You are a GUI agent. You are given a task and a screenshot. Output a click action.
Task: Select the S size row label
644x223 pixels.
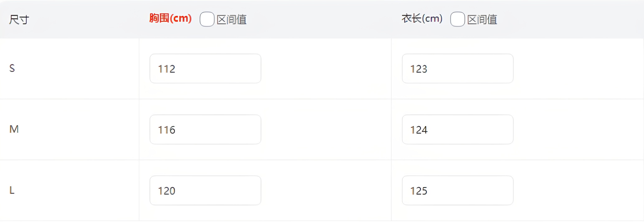point(12,68)
